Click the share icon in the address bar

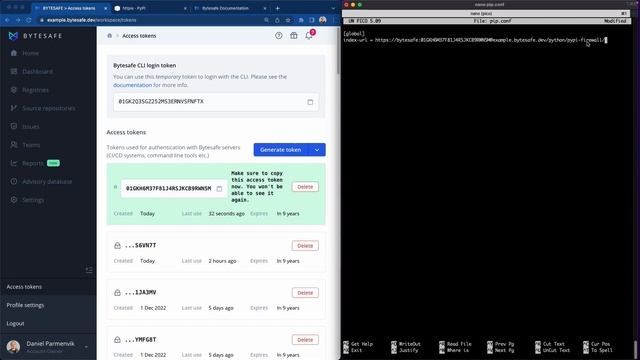277,20
